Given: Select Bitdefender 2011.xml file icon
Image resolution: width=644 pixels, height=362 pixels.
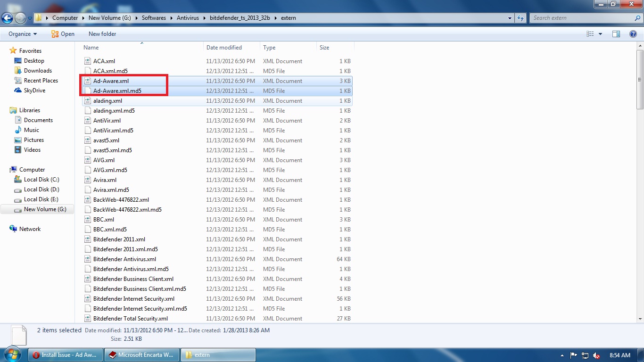Looking at the screenshot, I should point(87,239).
